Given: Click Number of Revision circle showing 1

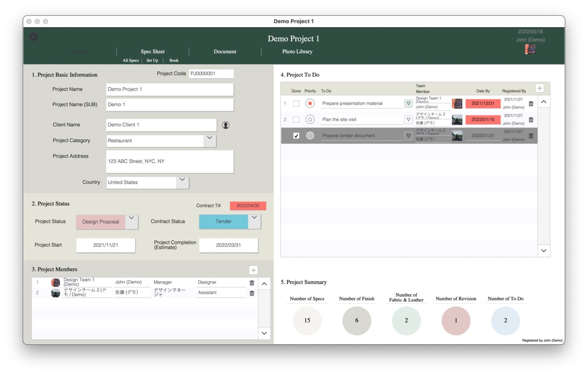Looking at the screenshot, I should coord(456,321).
